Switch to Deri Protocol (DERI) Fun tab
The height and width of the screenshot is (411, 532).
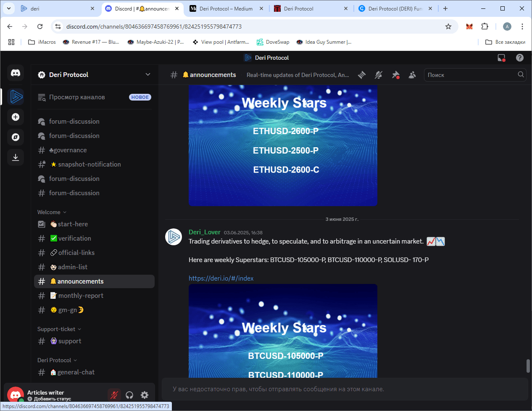pyautogui.click(x=395, y=8)
